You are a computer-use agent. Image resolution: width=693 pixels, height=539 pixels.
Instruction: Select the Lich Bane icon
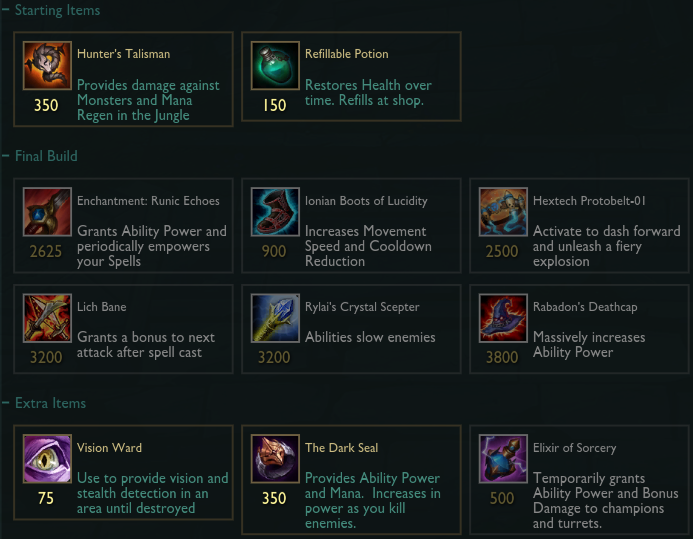click(x=47, y=318)
